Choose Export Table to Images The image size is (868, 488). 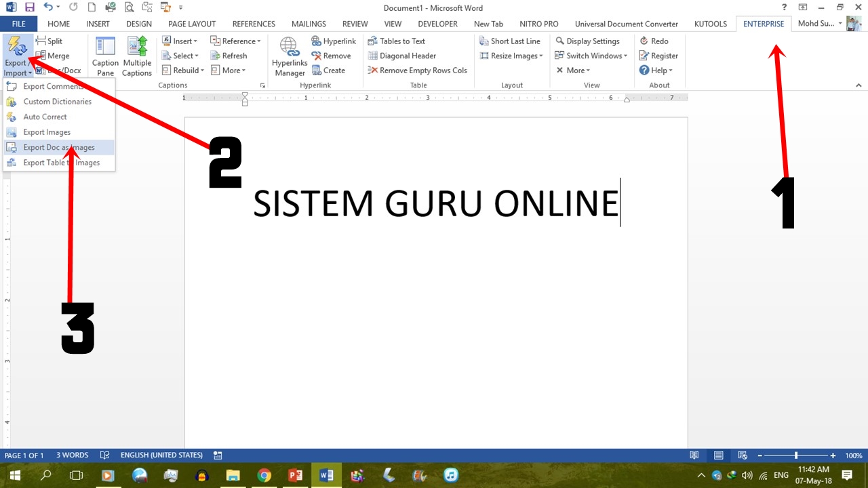[59, 163]
